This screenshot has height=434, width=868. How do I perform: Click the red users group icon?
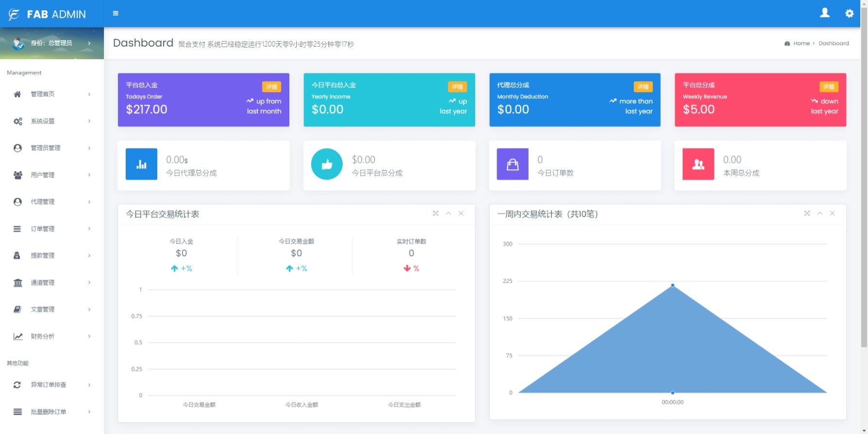click(x=698, y=164)
